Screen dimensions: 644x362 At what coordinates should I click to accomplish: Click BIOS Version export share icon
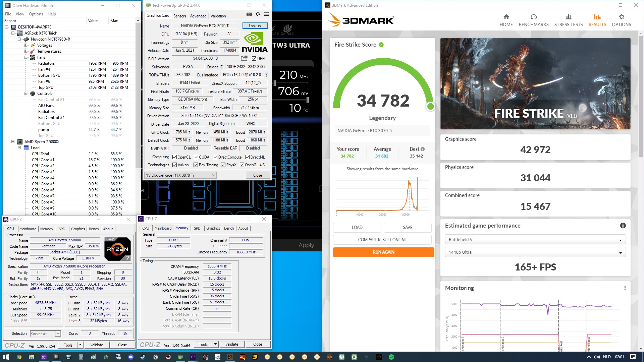tap(244, 58)
